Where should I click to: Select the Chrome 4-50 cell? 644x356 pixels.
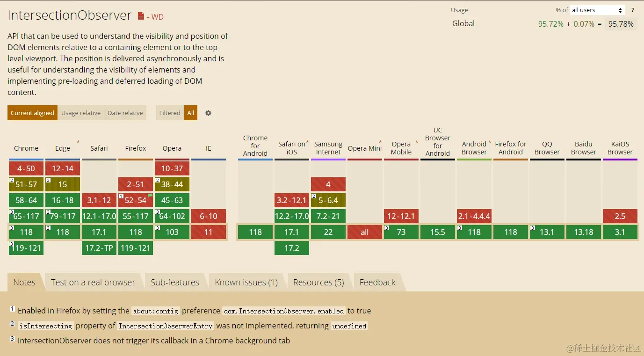[26, 168]
